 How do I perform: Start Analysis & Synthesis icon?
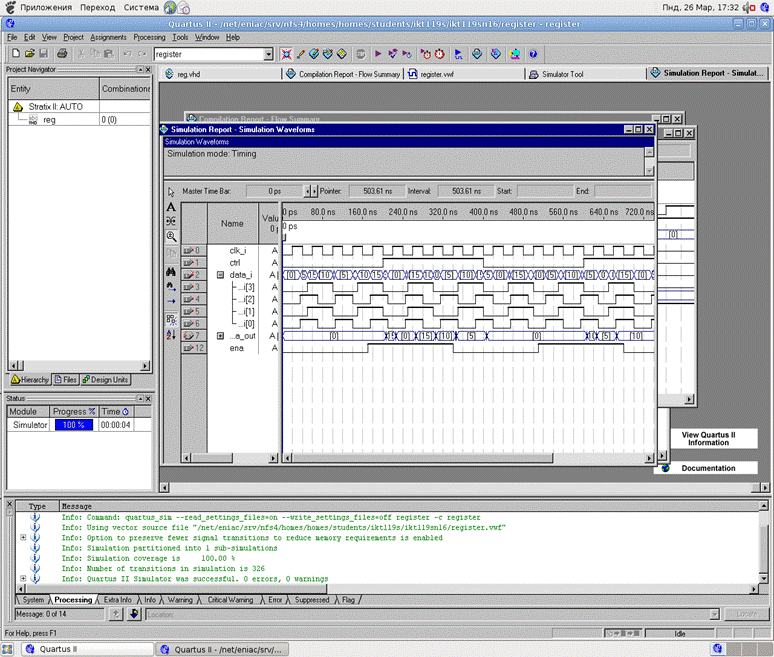click(x=392, y=54)
